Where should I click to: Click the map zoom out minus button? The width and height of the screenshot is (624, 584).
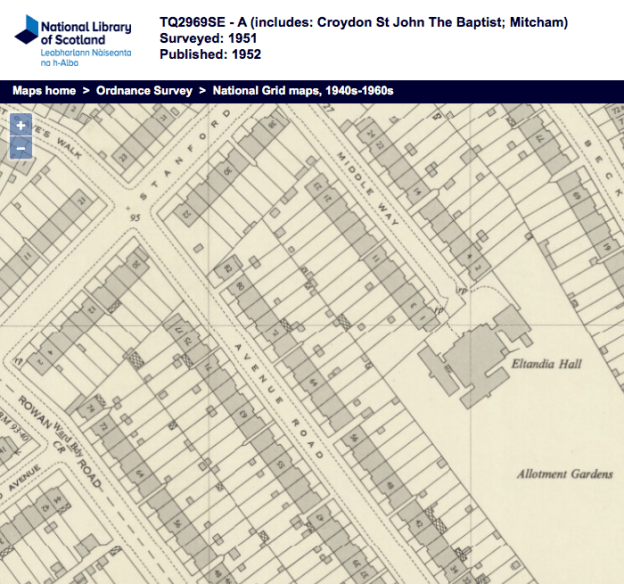[x=21, y=148]
